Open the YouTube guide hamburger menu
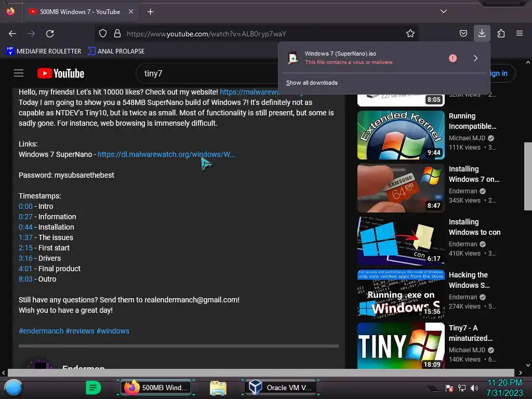Screen dimensions: 532x399 pyautogui.click(x=19, y=73)
